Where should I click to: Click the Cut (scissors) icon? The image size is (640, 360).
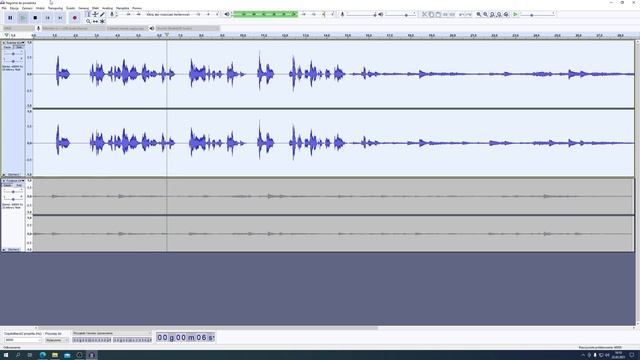click(x=424, y=14)
